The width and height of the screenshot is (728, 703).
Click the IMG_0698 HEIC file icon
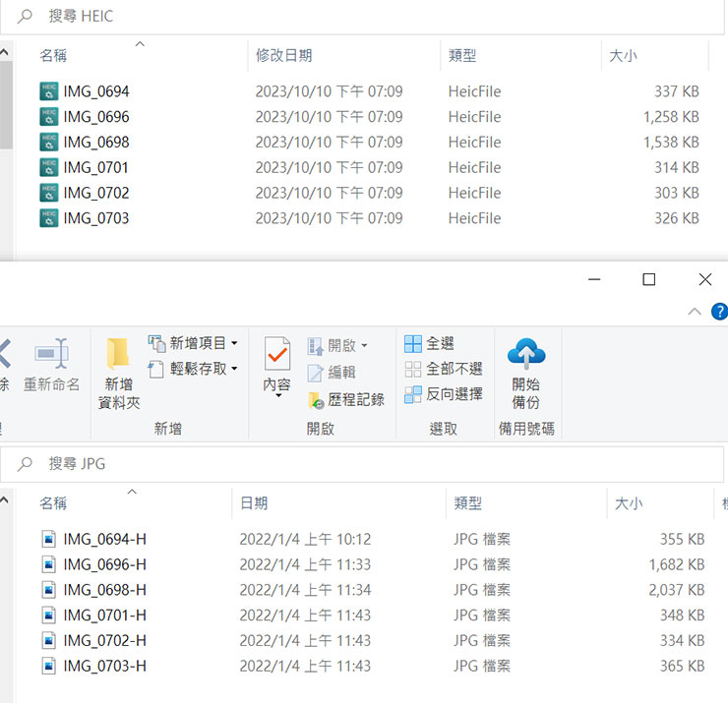49,142
